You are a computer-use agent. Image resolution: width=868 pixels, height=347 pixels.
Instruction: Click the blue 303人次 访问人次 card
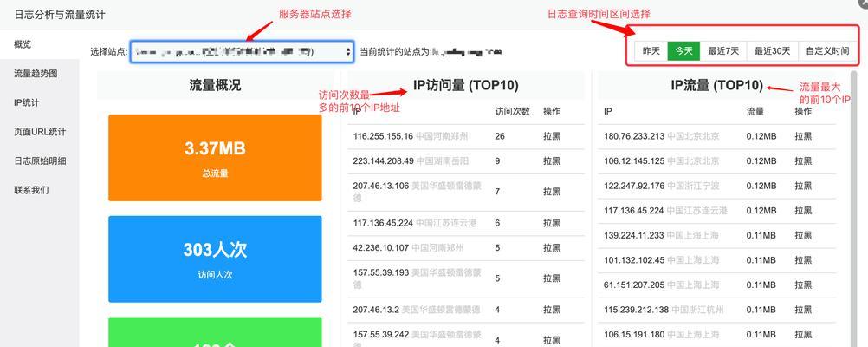point(215,259)
